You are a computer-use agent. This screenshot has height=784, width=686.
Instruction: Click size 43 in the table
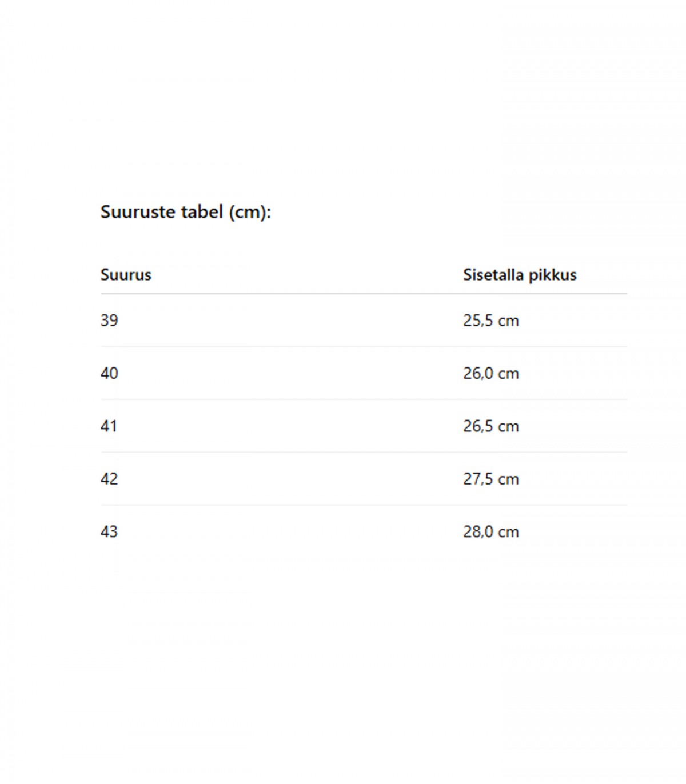109,532
